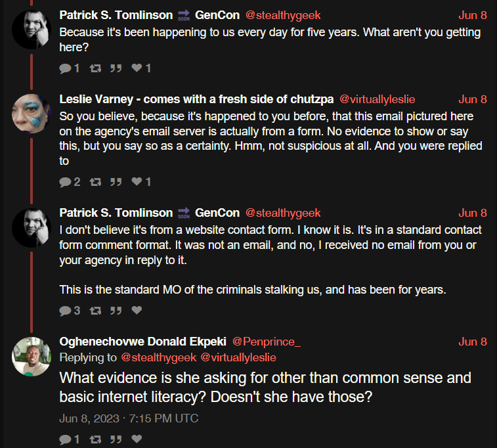Retweet Patrick's 'five years' tweet
Screen dimensions: 497x448
point(95,68)
